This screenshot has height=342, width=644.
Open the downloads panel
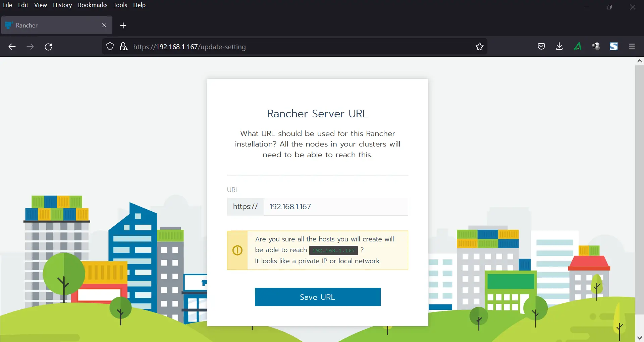tap(559, 46)
